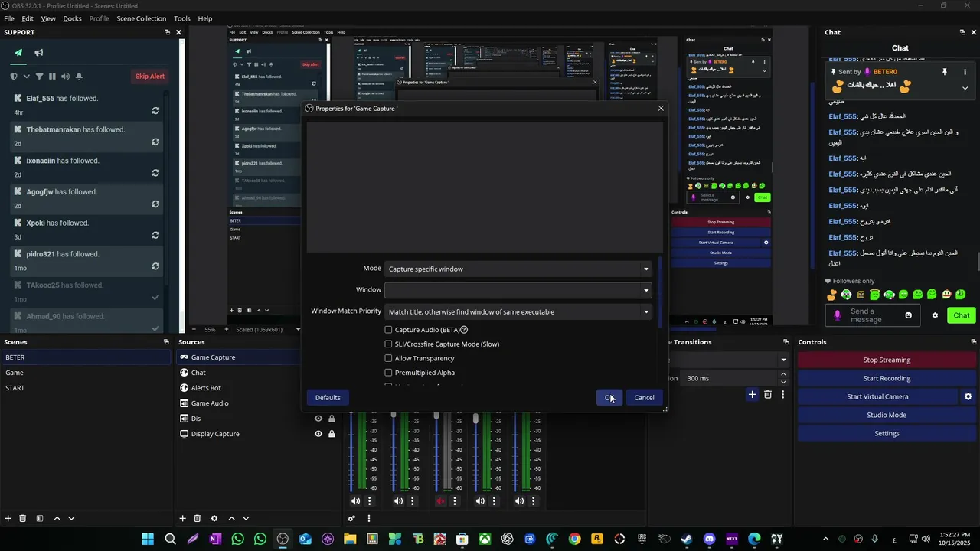This screenshot has height=551, width=980.
Task: Open Discord from the Windows taskbar
Action: [709, 539]
